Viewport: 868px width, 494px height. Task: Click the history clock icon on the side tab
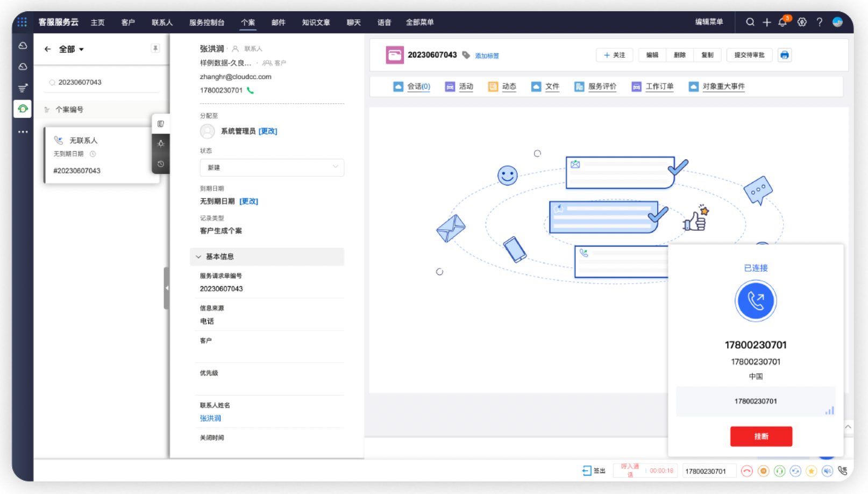pyautogui.click(x=161, y=164)
